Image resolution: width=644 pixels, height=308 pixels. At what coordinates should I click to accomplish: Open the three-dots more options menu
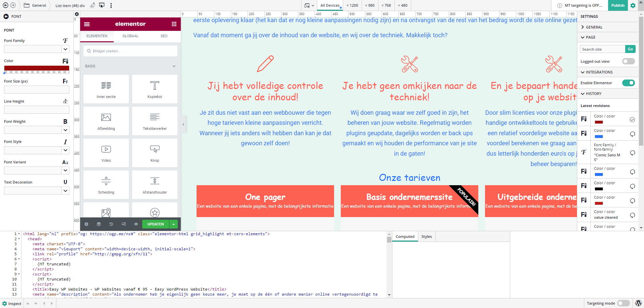[x=111, y=5]
